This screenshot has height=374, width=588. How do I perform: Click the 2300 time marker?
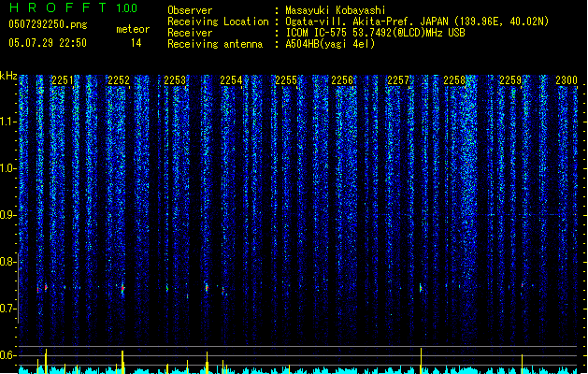tap(566, 80)
